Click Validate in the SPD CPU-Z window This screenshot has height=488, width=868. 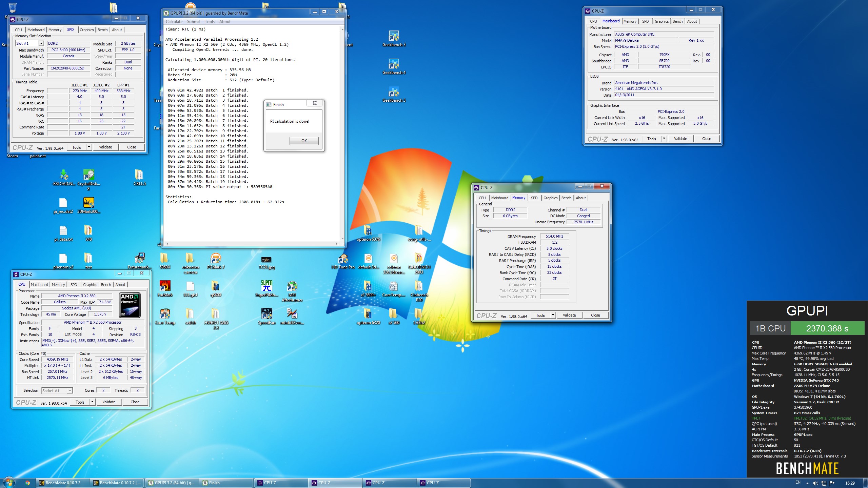[x=105, y=147]
